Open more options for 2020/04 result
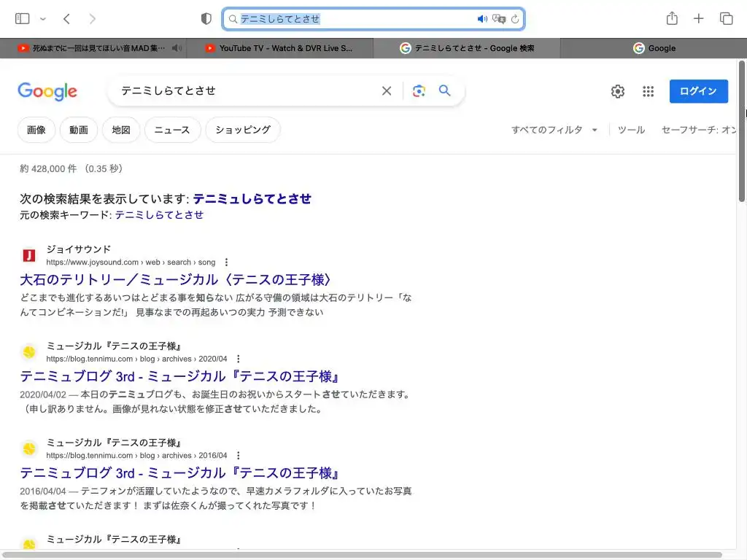The height and width of the screenshot is (560, 747). 239,359
